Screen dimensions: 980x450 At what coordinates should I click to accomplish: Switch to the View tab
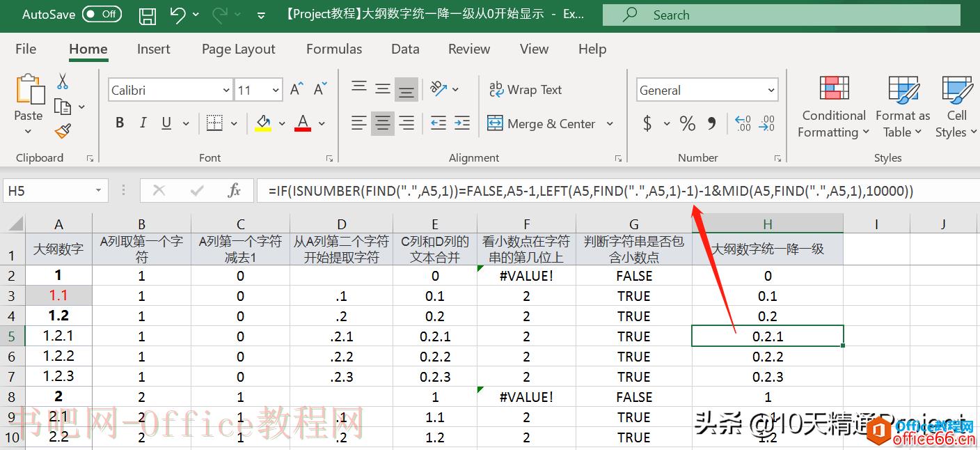[534, 49]
